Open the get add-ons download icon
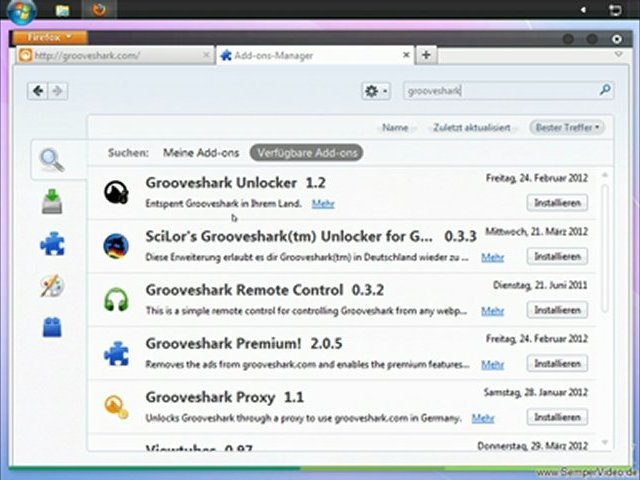This screenshot has height=480, width=640. pos(52,202)
